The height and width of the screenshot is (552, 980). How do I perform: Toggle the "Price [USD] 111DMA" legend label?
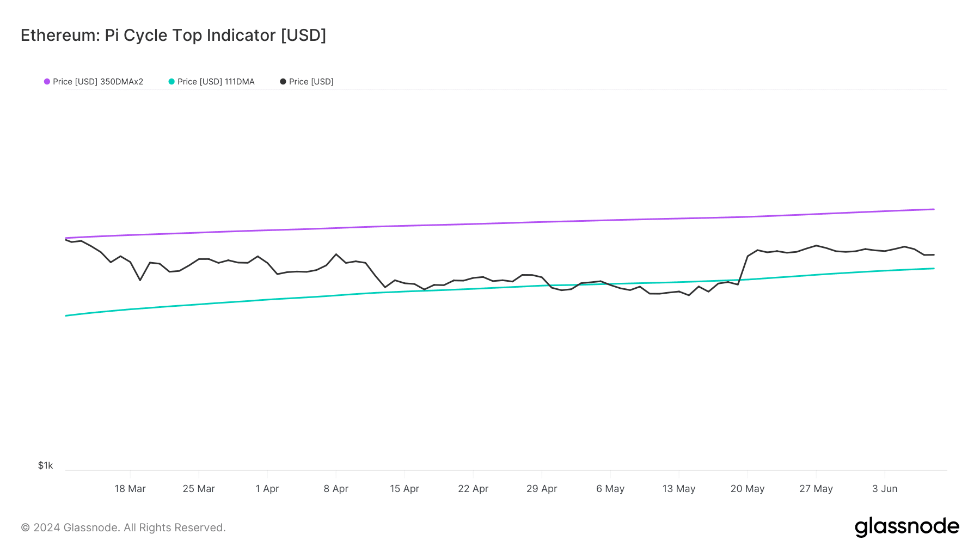point(216,82)
